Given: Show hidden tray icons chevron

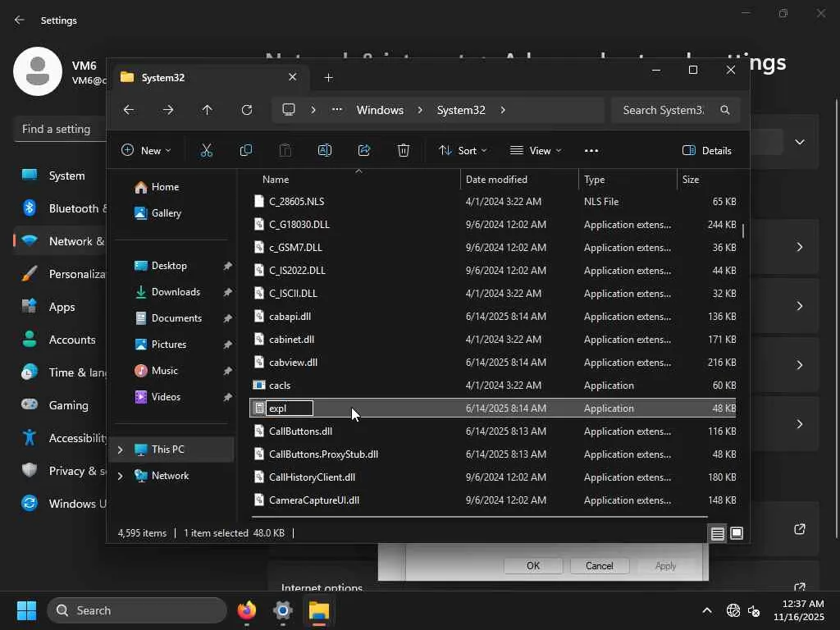Looking at the screenshot, I should [707, 610].
